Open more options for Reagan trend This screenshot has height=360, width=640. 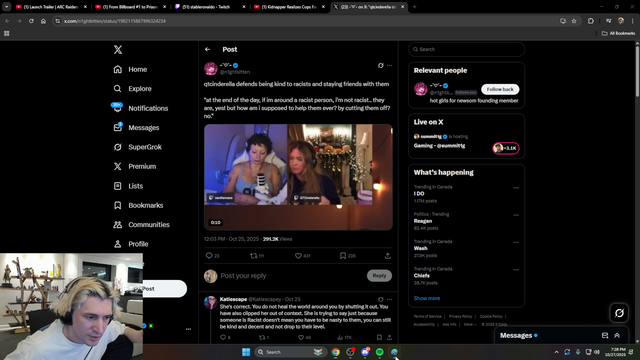tap(516, 215)
